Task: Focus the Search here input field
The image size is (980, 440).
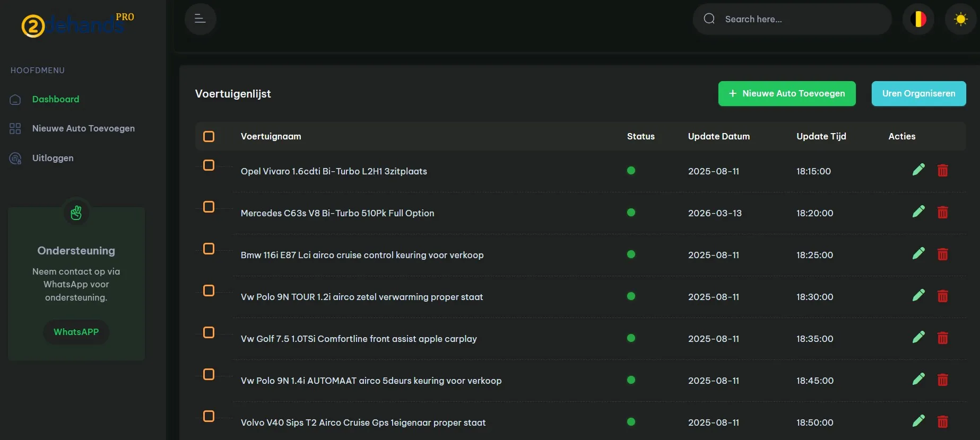Action: 801,19
